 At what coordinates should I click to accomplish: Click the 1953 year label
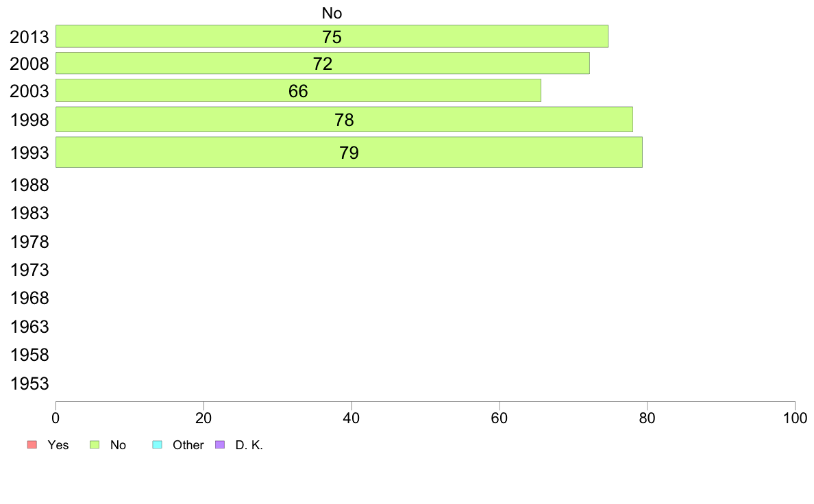point(29,383)
